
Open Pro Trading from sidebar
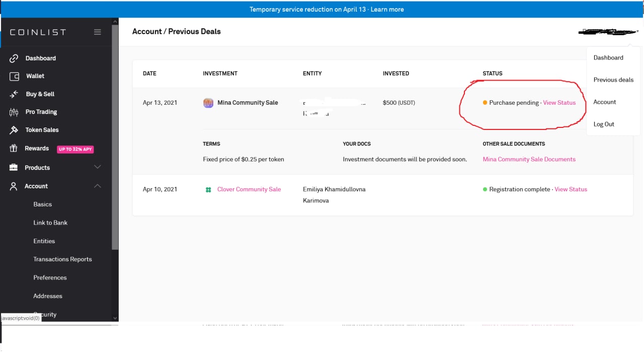click(x=41, y=112)
